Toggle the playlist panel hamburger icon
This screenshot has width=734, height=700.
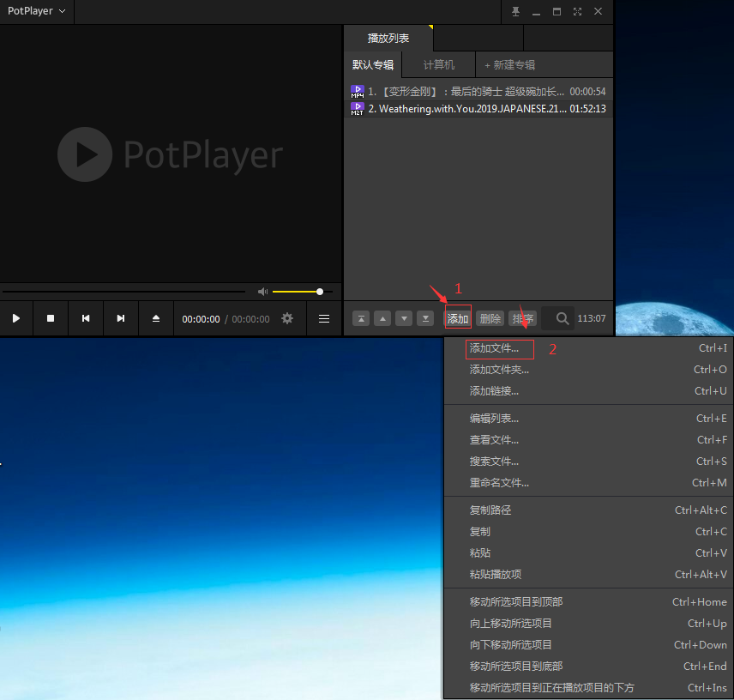tap(324, 318)
